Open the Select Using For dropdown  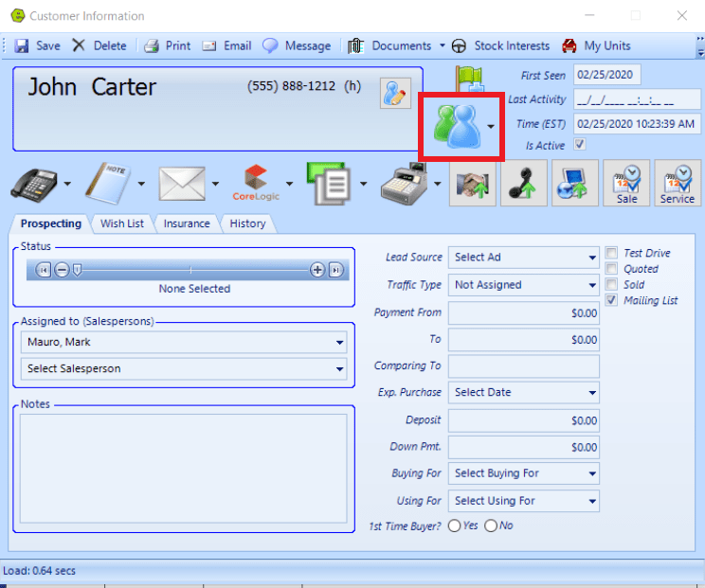point(524,501)
